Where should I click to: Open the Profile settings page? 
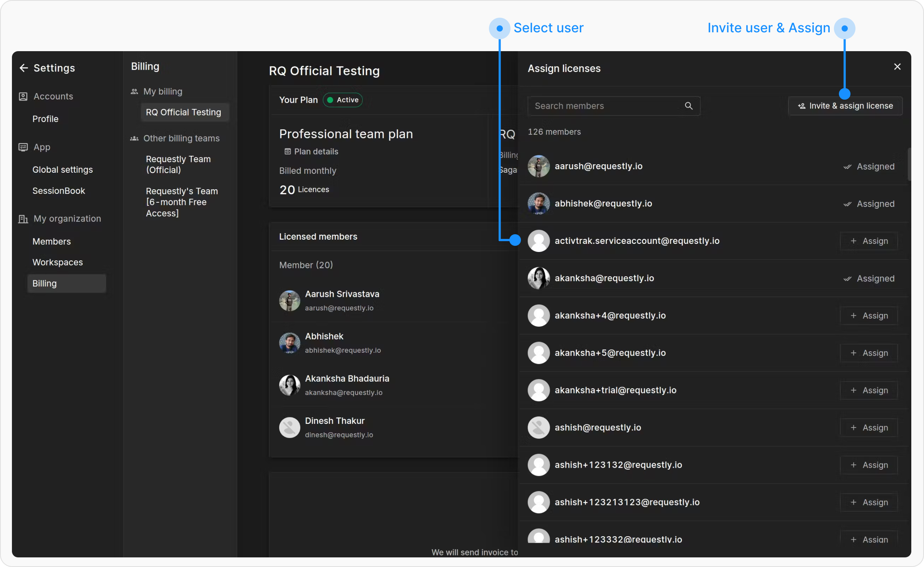click(x=45, y=119)
